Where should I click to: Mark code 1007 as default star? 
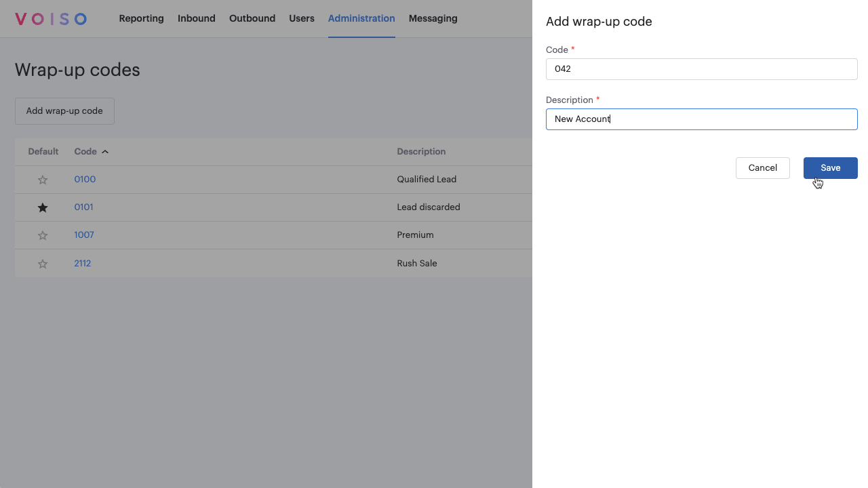tap(43, 235)
